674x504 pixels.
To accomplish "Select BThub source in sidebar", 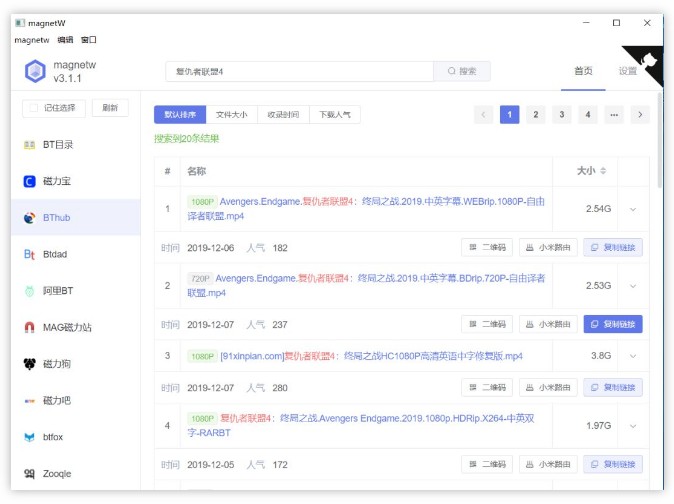I will (x=76, y=217).
